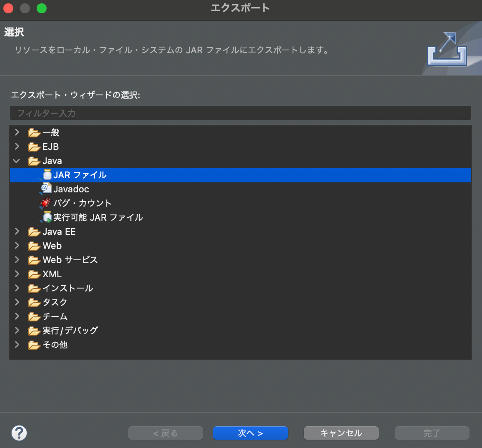
Task: Select the タスク label
Action: (x=55, y=302)
